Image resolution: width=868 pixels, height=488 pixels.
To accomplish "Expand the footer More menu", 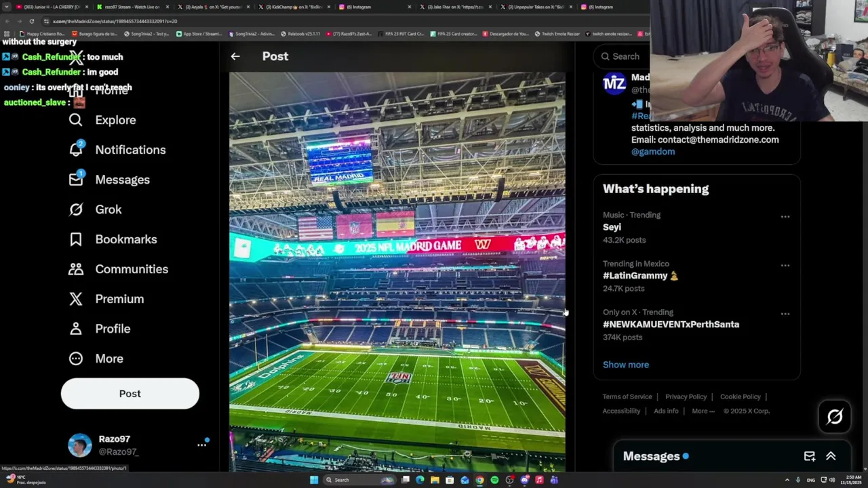I will [703, 411].
